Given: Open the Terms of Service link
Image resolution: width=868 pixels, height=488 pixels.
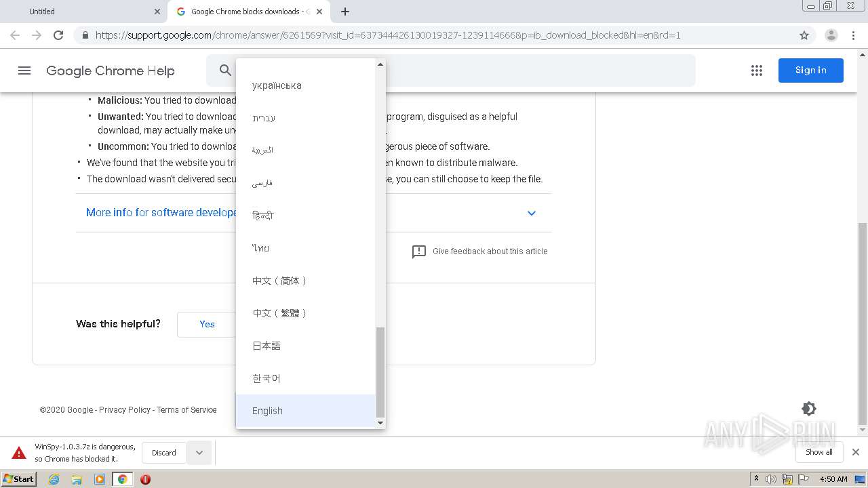Looking at the screenshot, I should 186,410.
